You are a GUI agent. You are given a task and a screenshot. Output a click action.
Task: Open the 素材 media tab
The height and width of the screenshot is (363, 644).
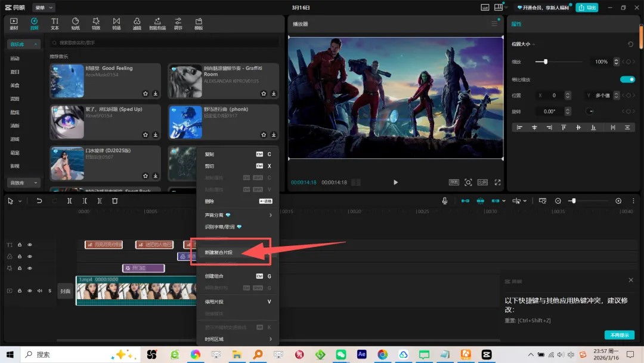tap(14, 23)
